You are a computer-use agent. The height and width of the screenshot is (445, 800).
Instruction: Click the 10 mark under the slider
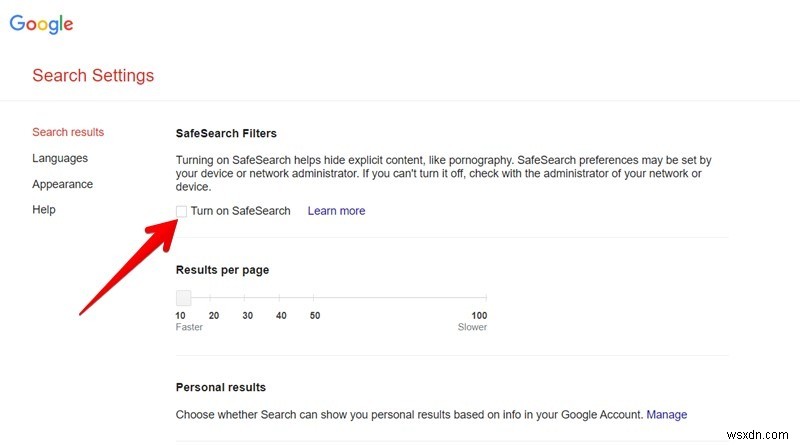[x=181, y=316]
